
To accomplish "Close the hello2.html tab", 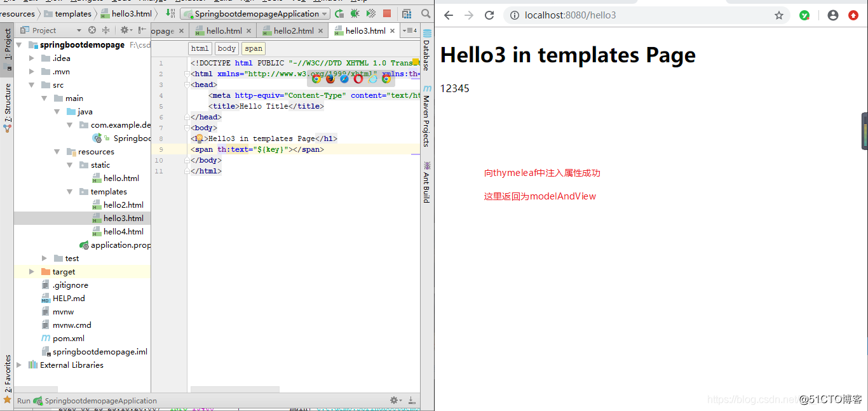I will [321, 30].
